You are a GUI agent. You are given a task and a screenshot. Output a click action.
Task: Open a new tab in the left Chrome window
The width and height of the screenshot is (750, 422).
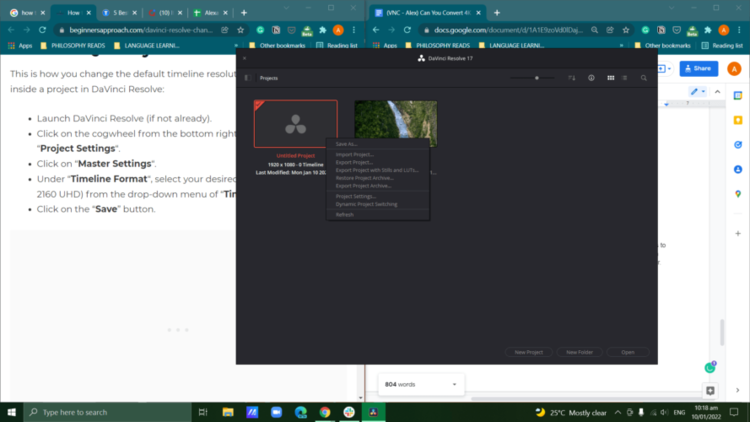tap(244, 13)
